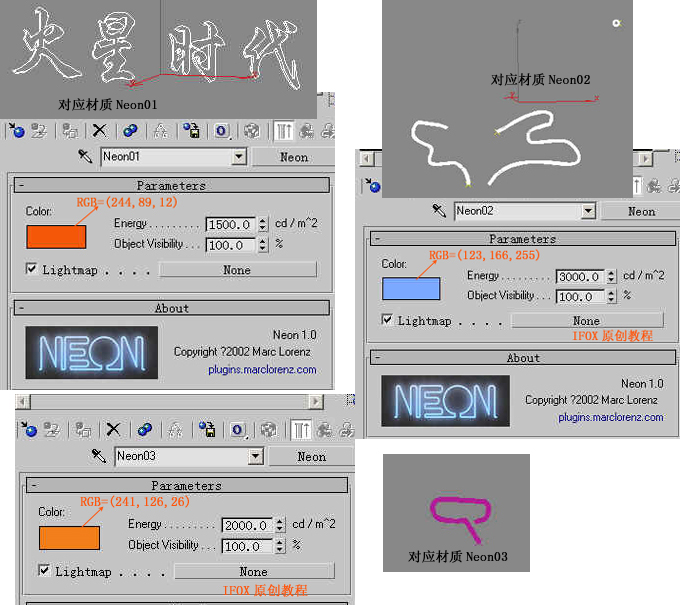Click the Reset (X) icon in Neon03 toolbar

[113, 429]
